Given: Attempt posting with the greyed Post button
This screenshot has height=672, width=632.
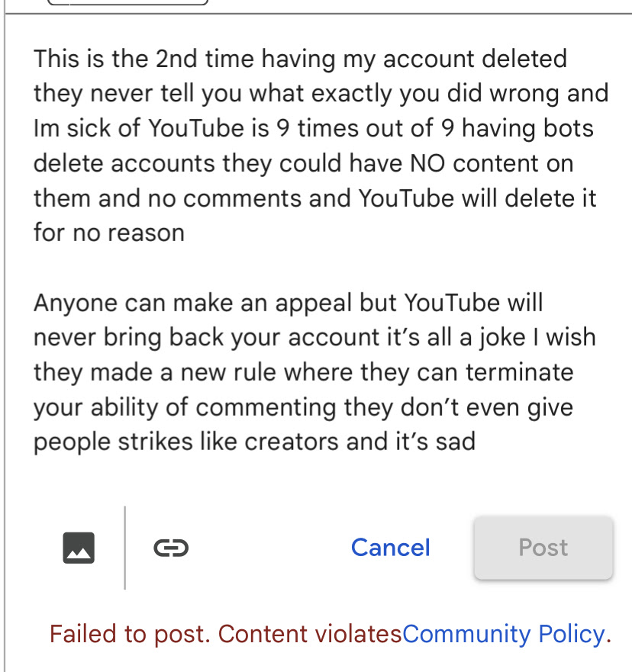Looking at the screenshot, I should point(543,548).
